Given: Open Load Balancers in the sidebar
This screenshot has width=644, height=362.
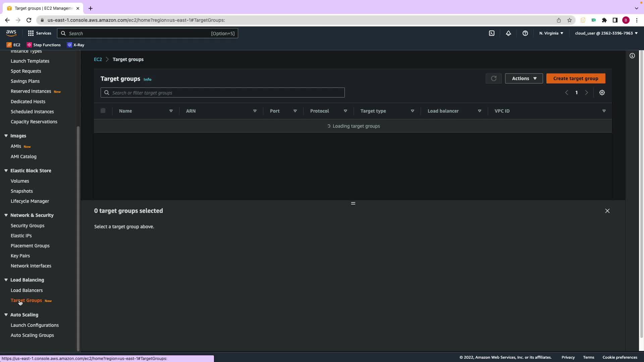Looking at the screenshot, I should pos(26,290).
